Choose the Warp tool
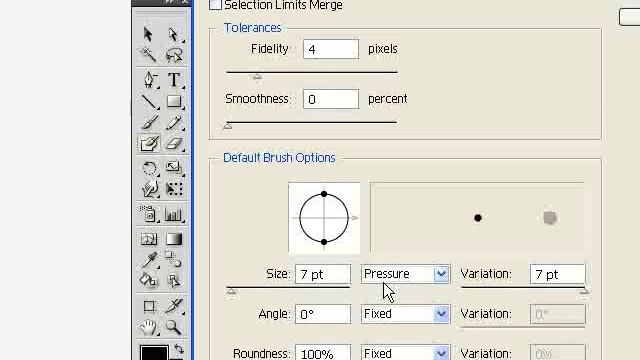Image resolution: width=640 pixels, height=360 pixels. 149,189
